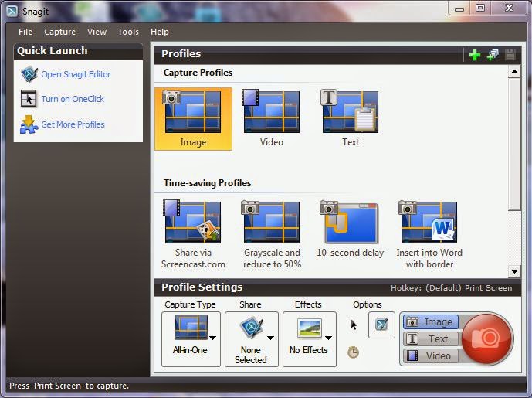532x398 pixels.
Task: Choose Grayscale and reduce to 50% profile
Action: click(x=272, y=234)
